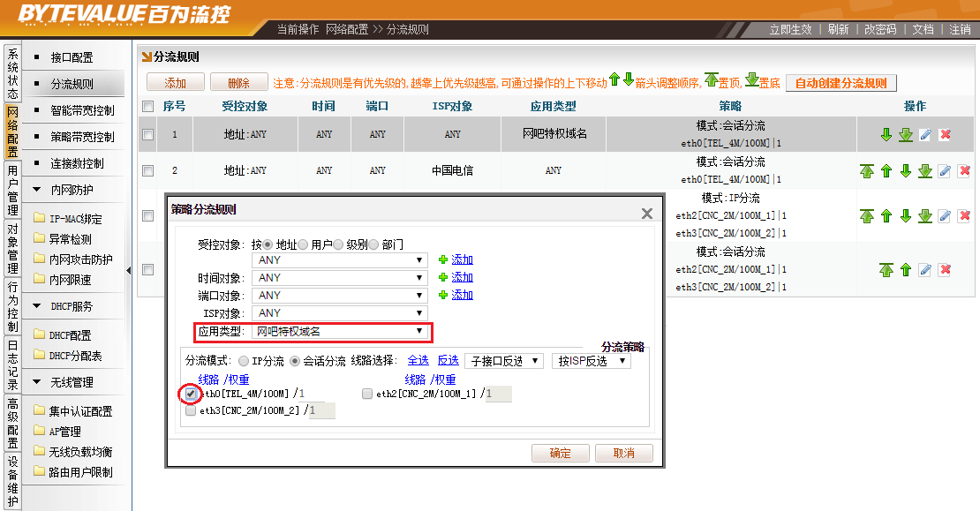Collapse the left sidebar using the arrow handle
This screenshot has height=511, width=980.
click(128, 270)
